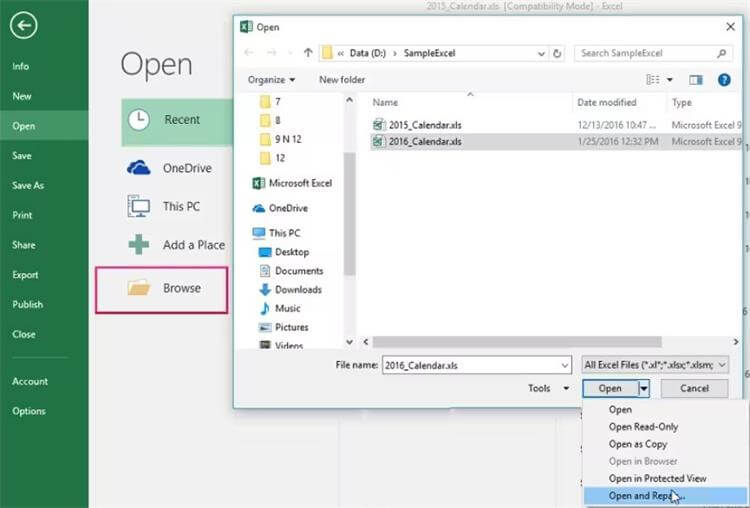Select the 2016_Calendar.xls file row

[x=556, y=142]
